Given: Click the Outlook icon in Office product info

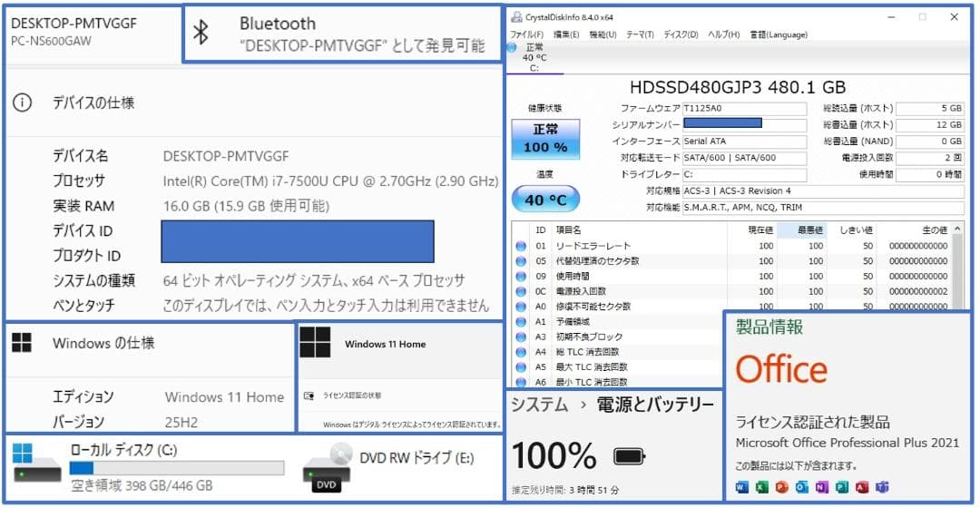Looking at the screenshot, I should coord(802,487).
